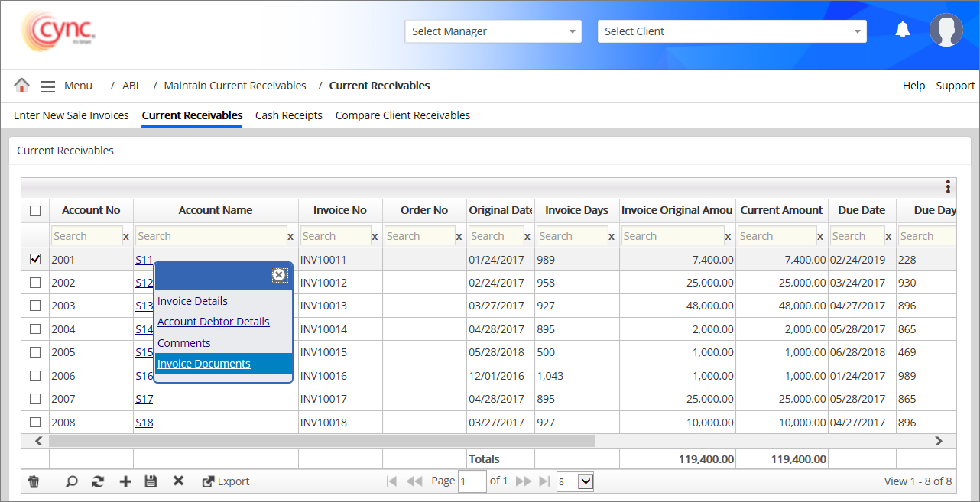Expand the Select Client dropdown
The width and height of the screenshot is (980, 502).
point(732,31)
